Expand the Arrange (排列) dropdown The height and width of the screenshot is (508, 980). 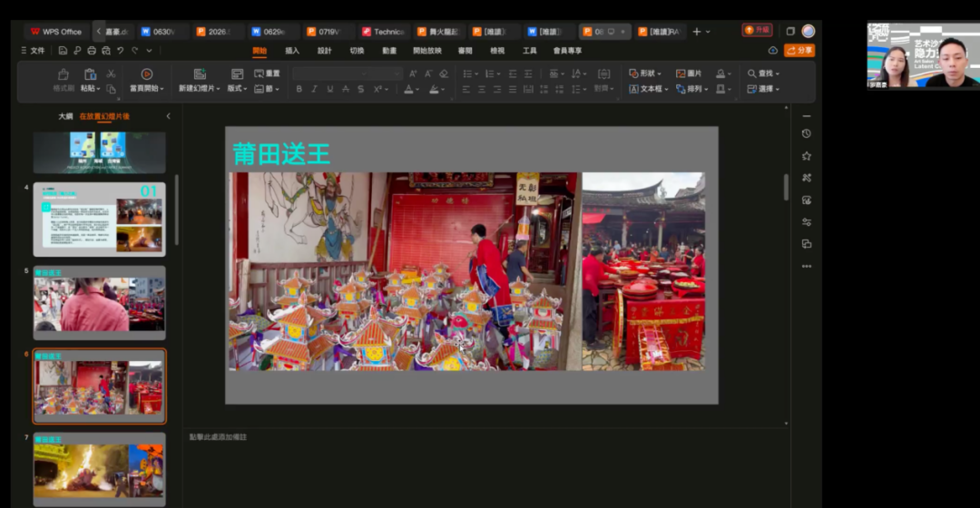[692, 89]
